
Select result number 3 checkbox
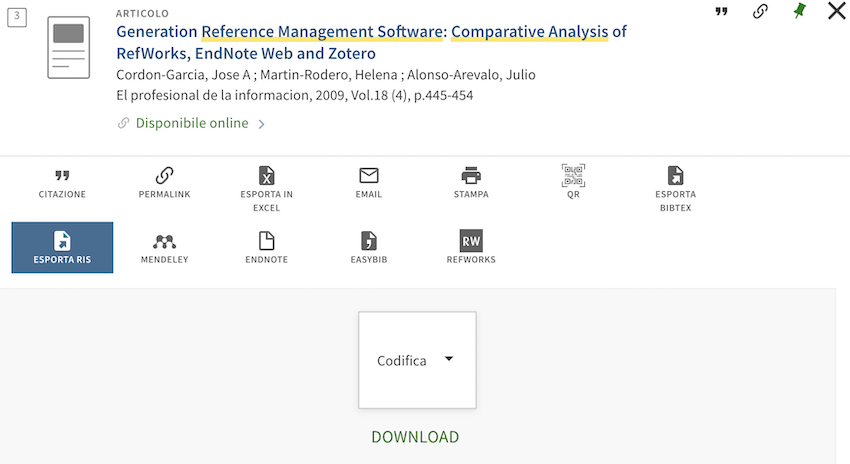coord(17,17)
